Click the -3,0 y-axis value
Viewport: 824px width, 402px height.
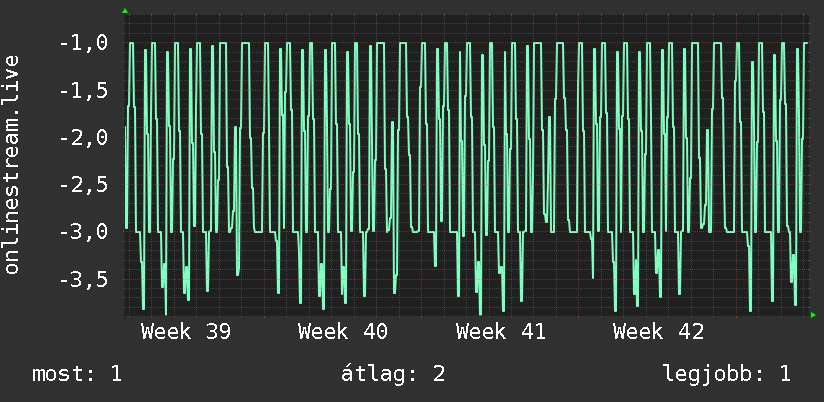85,232
